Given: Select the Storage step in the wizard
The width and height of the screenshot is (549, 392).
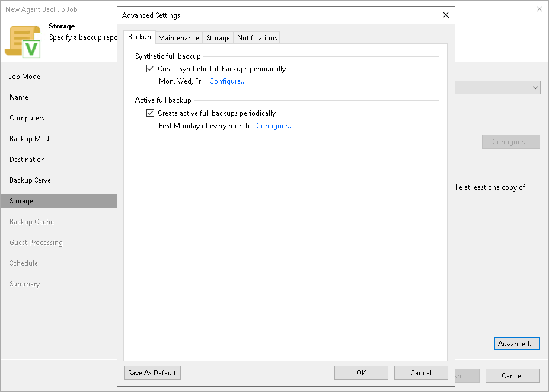Looking at the screenshot, I should click(21, 200).
